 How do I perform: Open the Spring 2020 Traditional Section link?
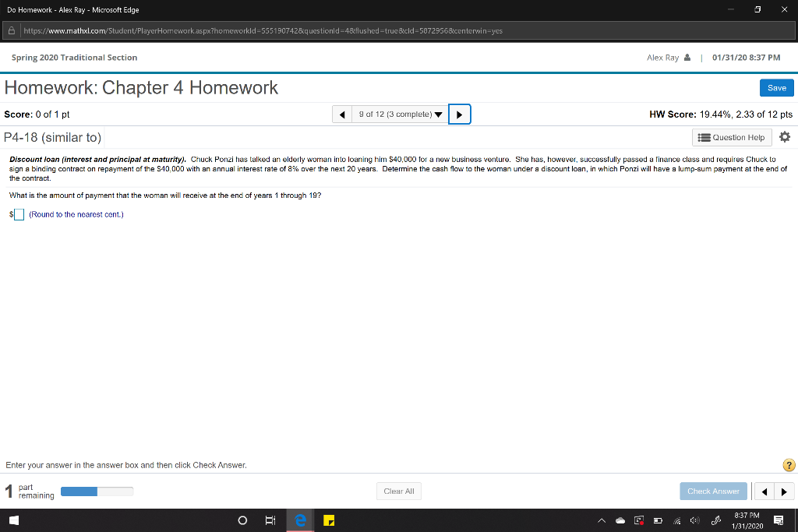pos(73,57)
